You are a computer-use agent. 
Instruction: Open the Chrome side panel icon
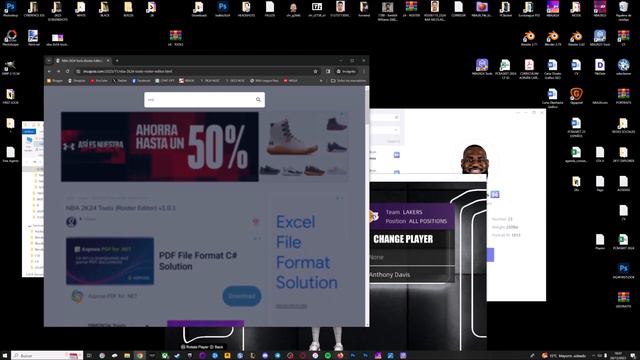[328, 71]
